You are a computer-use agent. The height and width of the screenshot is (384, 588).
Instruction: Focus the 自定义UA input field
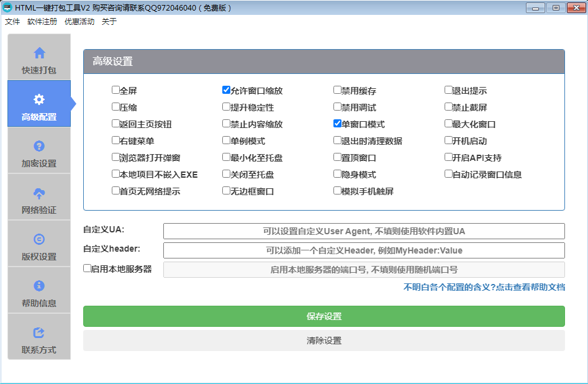[x=364, y=231]
